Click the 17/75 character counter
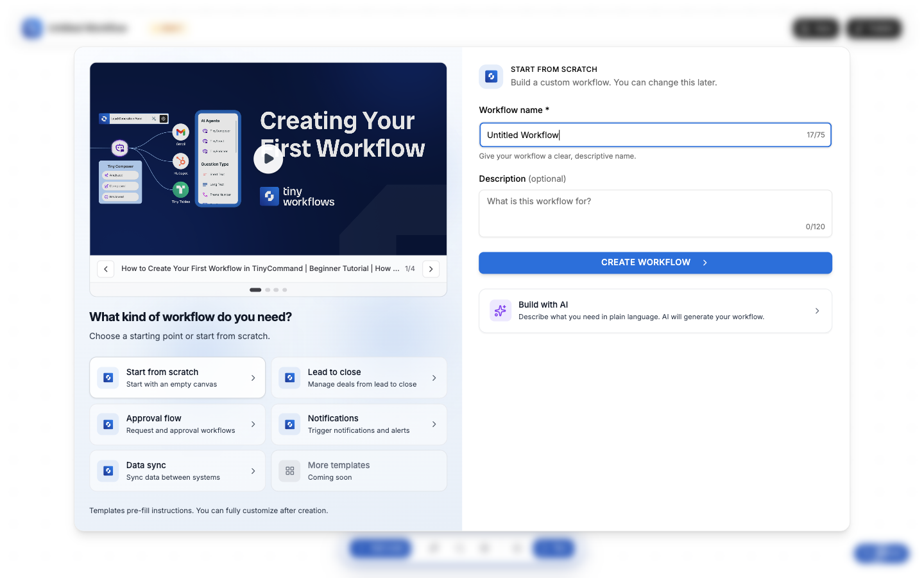Image resolution: width=924 pixels, height=578 pixels. click(x=816, y=135)
